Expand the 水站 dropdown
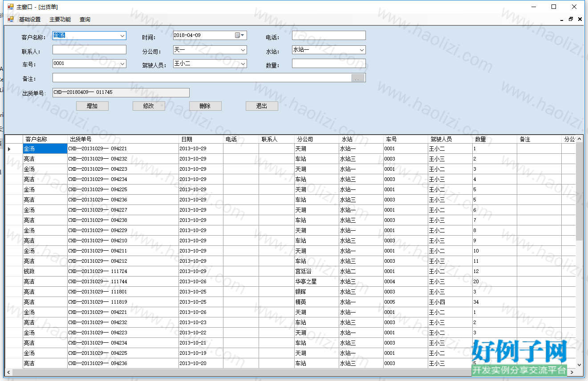 362,50
